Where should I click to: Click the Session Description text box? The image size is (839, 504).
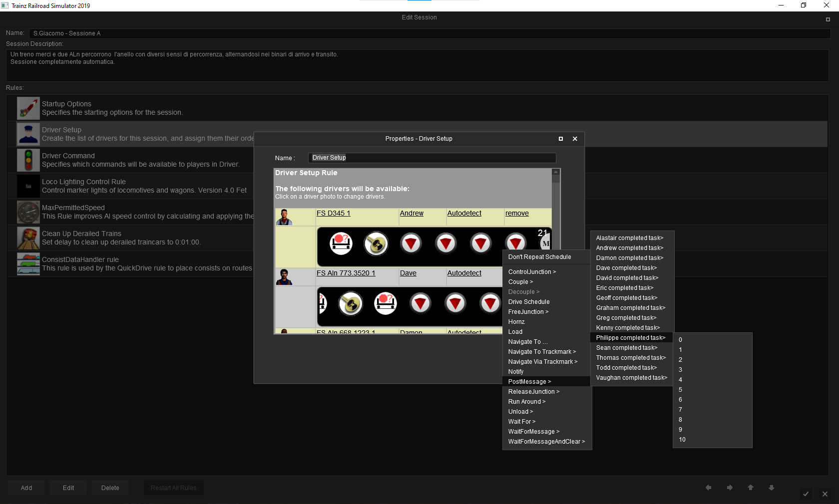click(418, 65)
